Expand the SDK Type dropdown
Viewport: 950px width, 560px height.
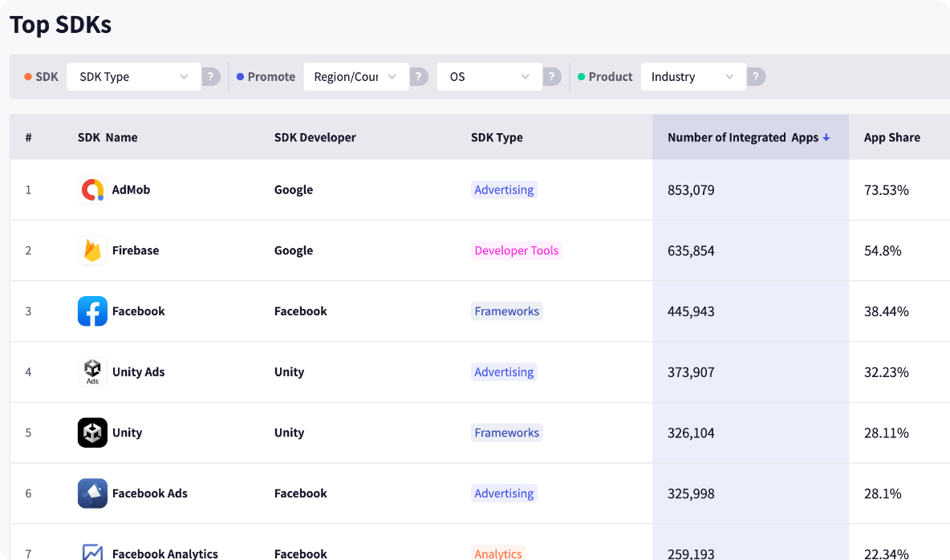point(133,76)
